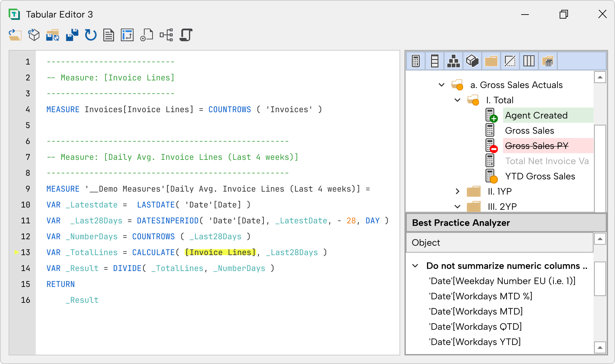Toggle the diagonal square hidden-objects filter

510,61
